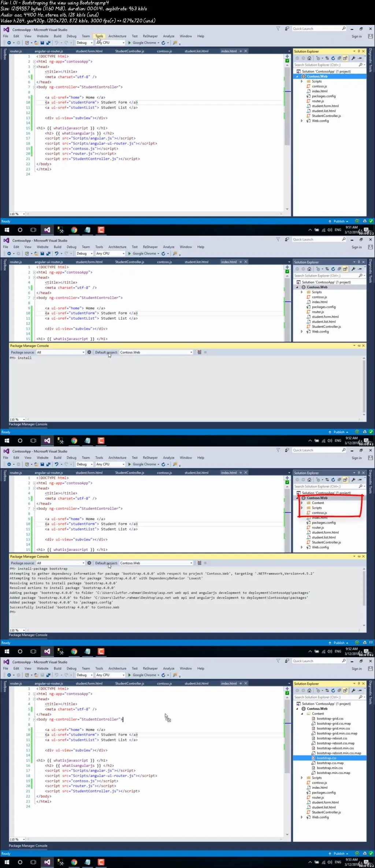Viewport: 375px width, 868px height.
Task: Click the Pending Changes Filter icon, bottom frame
Action: click(319, 691)
